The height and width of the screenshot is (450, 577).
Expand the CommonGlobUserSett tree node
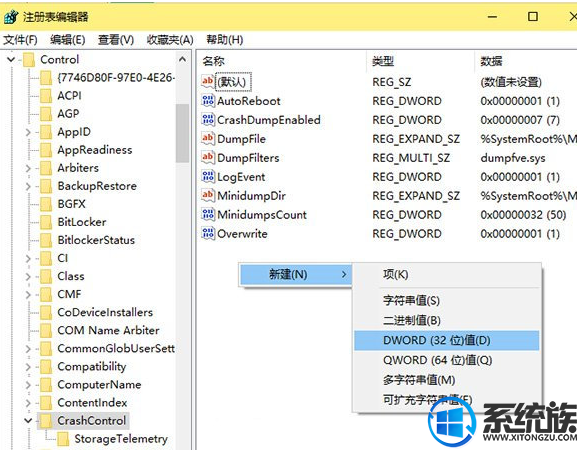pos(28,348)
